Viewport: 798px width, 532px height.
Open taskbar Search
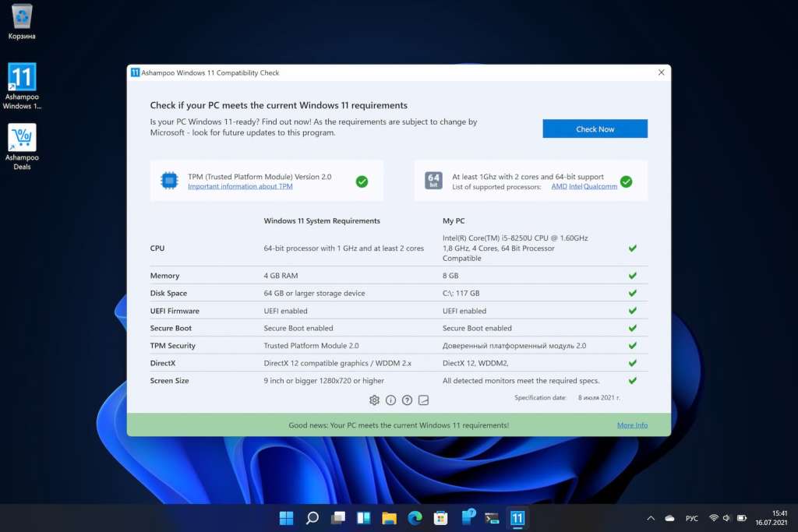pos(312,518)
